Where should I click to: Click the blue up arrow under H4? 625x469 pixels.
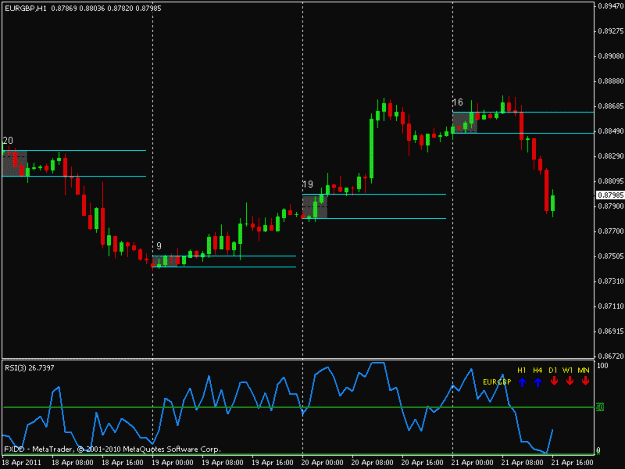coord(538,383)
